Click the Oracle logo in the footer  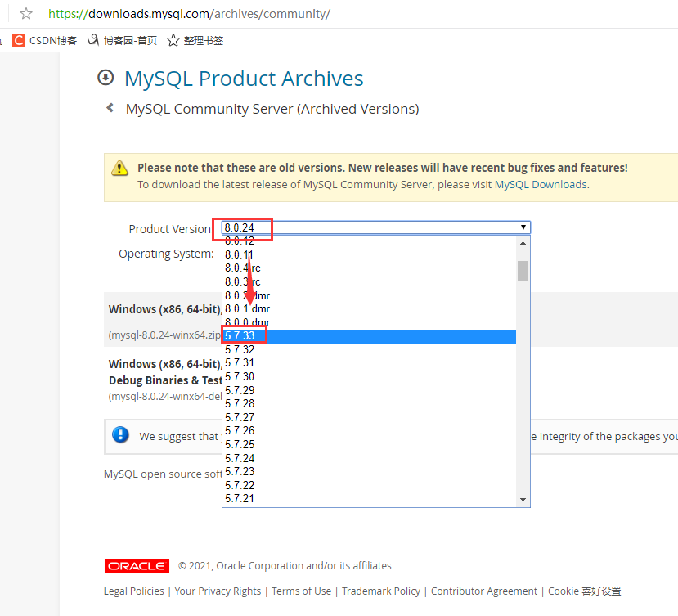tap(136, 565)
